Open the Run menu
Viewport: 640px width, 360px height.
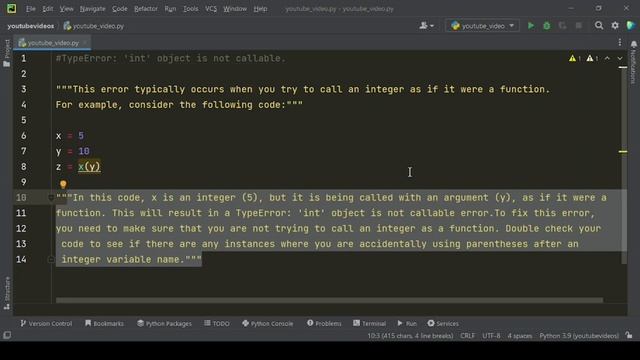coord(170,9)
